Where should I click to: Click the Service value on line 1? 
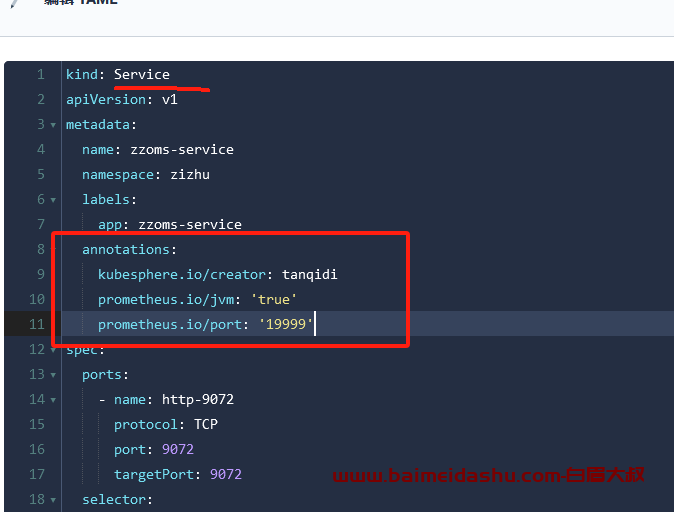pyautogui.click(x=142, y=74)
